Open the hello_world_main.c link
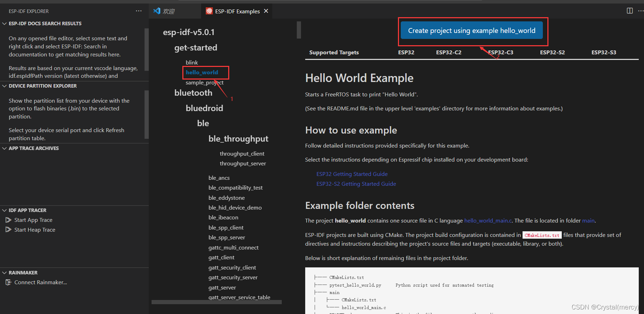Screen dimensions: 644x314 (488, 220)
